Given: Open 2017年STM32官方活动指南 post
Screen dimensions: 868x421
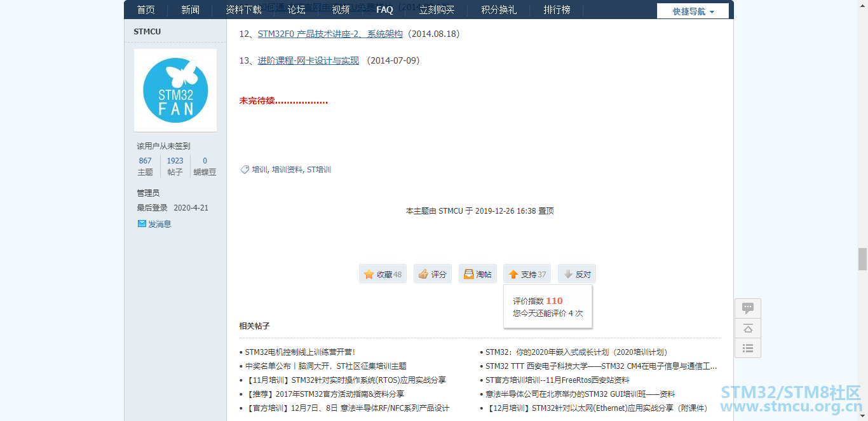Looking at the screenshot, I should 325,394.
